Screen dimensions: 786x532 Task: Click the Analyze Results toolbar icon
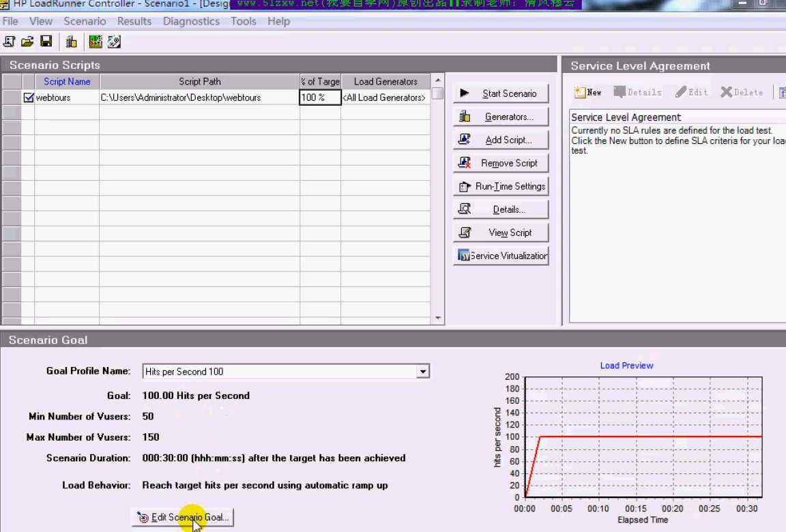(x=115, y=42)
